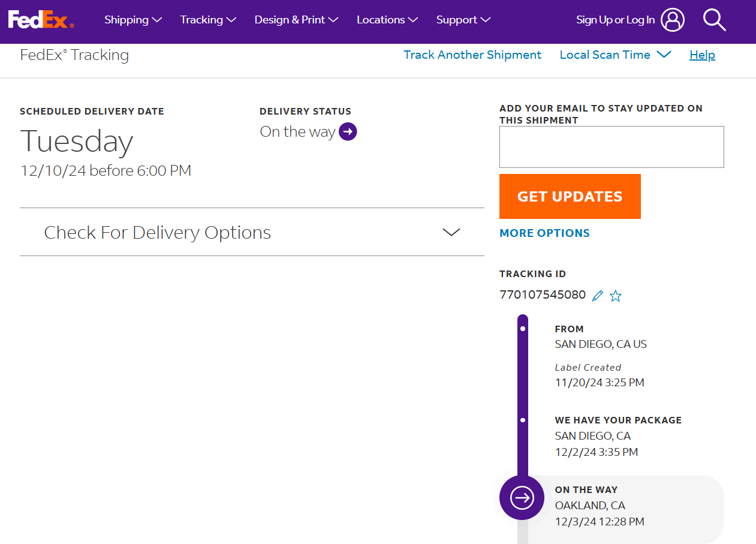
Task: Open the Tracking menu
Action: pos(208,20)
